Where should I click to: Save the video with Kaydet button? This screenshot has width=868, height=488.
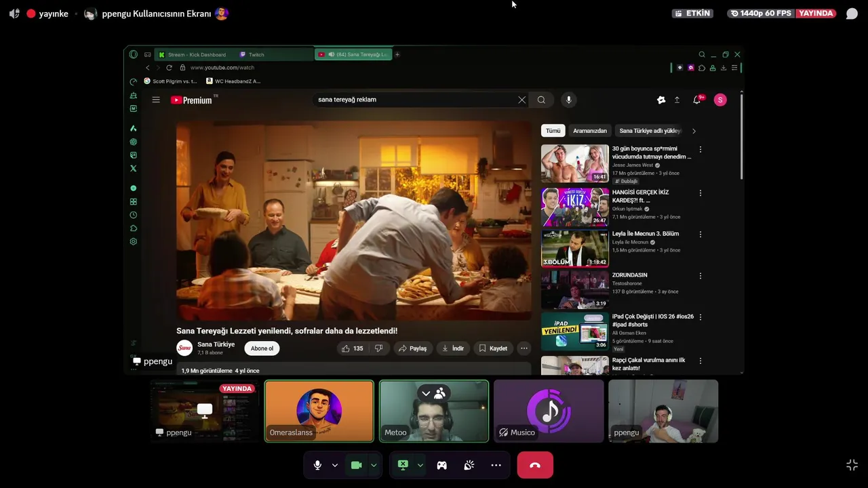[x=493, y=348]
